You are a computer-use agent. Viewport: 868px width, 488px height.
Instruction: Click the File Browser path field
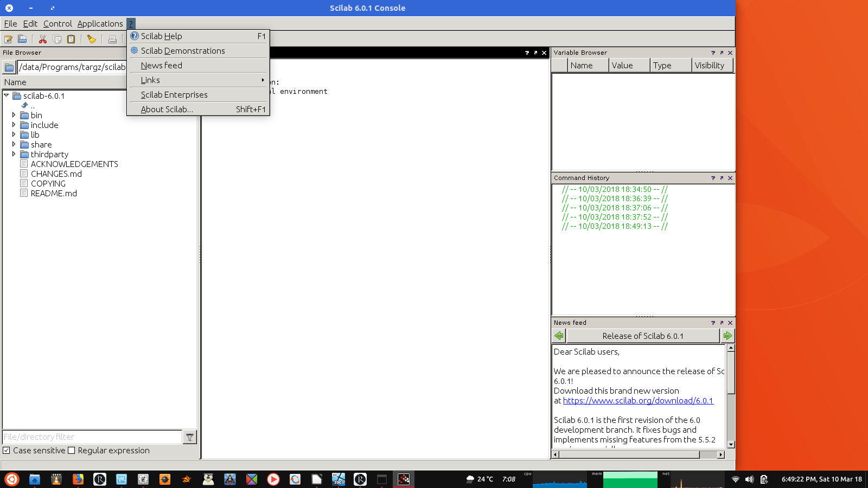tap(72, 67)
